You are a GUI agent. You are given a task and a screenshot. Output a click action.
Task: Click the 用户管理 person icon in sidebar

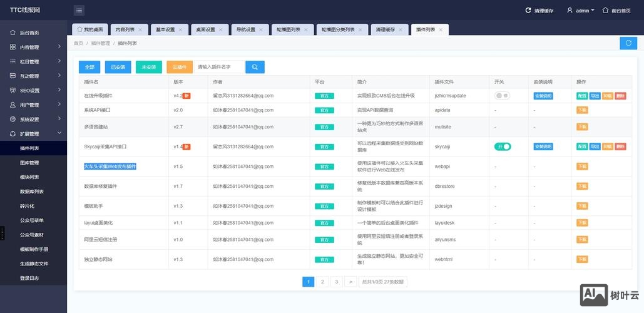pos(13,105)
